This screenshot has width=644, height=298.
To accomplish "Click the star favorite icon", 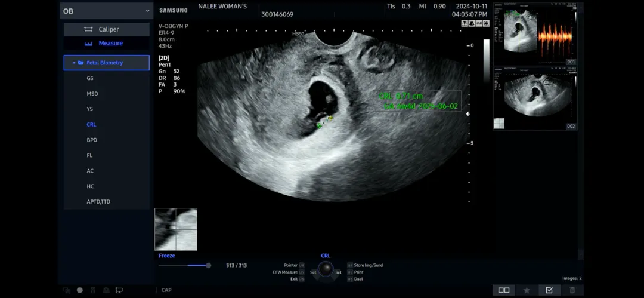I will pyautogui.click(x=527, y=290).
